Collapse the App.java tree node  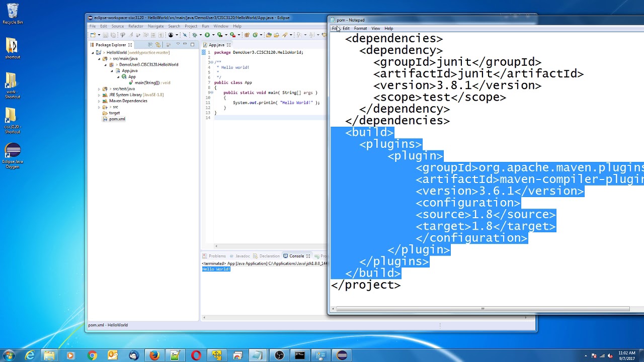112,70
